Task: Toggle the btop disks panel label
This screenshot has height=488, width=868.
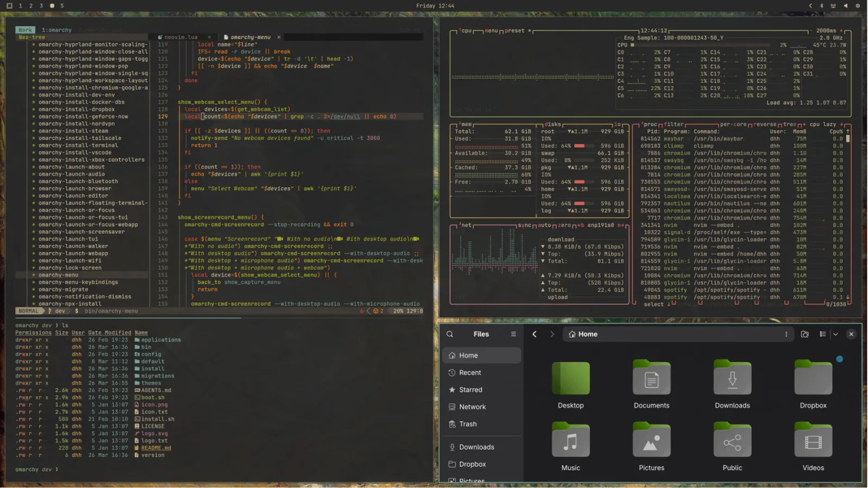Action: (x=552, y=124)
